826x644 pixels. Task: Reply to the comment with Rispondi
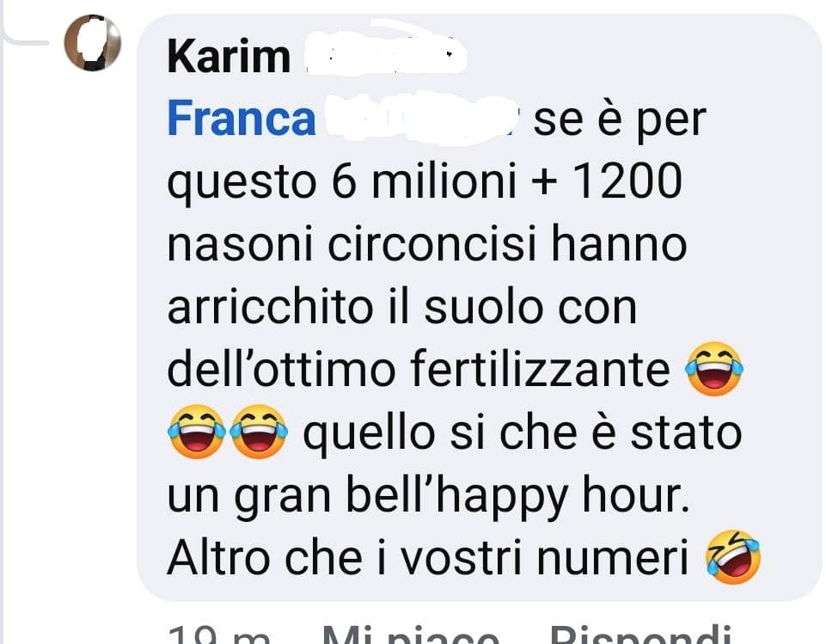(x=639, y=635)
